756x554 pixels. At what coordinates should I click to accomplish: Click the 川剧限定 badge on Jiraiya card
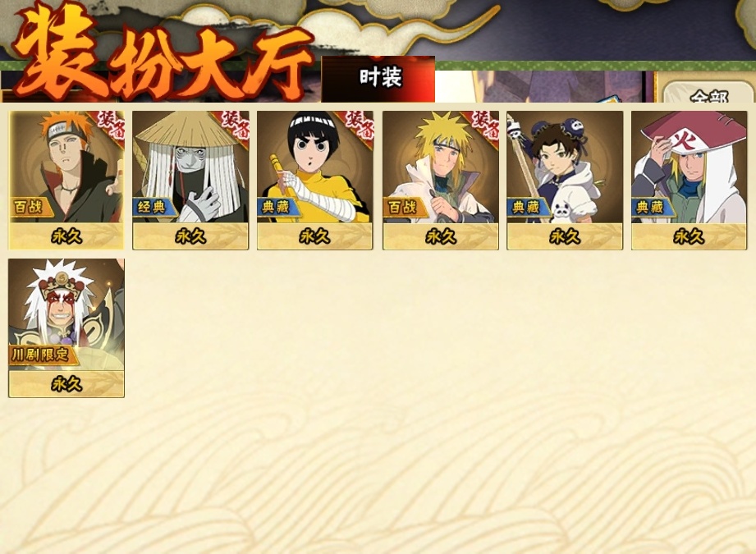click(x=42, y=355)
